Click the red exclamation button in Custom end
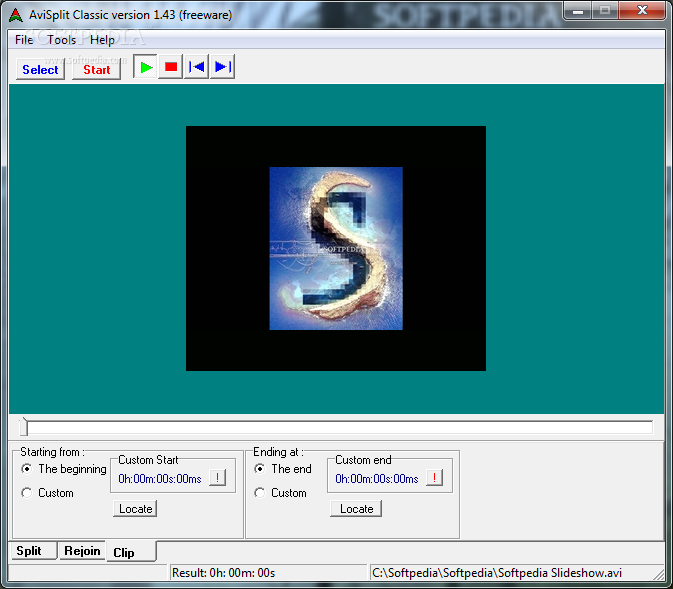This screenshot has width=673, height=589. [434, 477]
